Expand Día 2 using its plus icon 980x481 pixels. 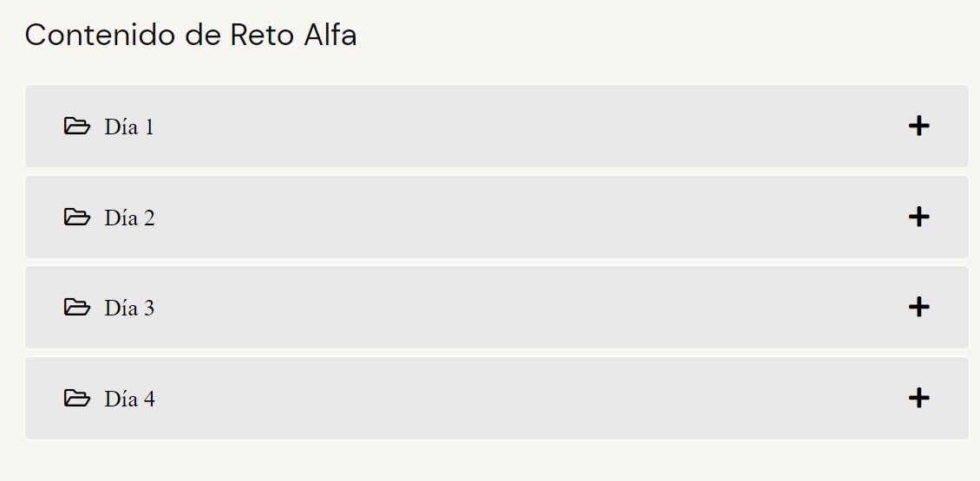(x=918, y=218)
